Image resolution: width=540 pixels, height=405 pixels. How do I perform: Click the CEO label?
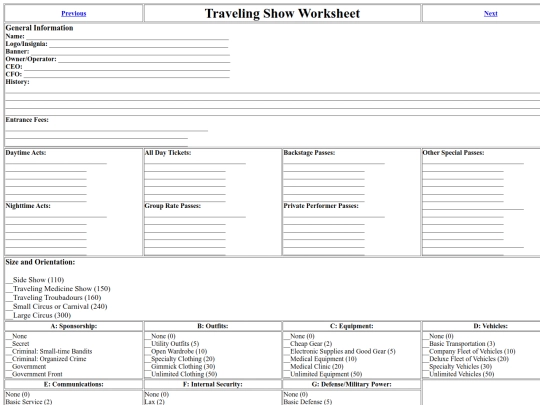14,66
